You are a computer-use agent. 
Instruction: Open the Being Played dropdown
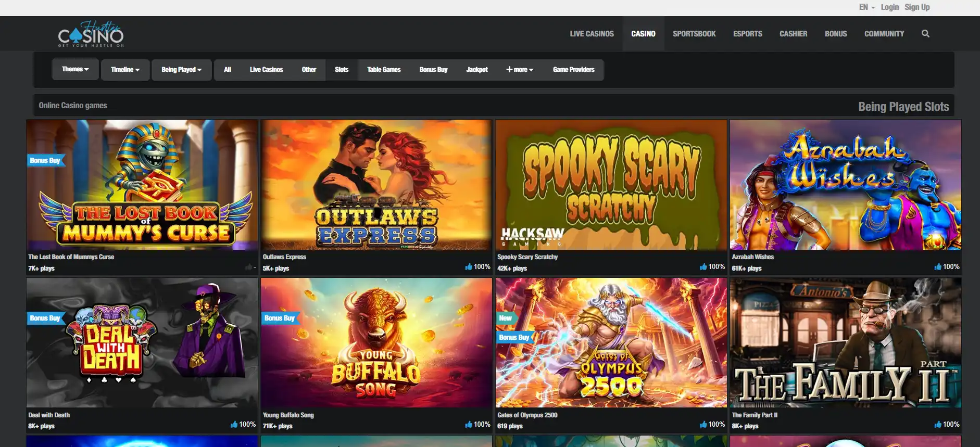click(x=182, y=69)
